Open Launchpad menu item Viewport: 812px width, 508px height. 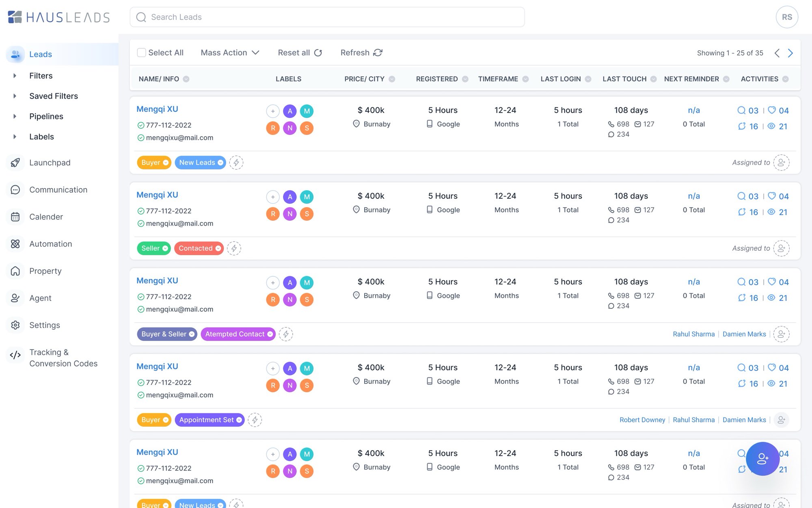tap(50, 163)
